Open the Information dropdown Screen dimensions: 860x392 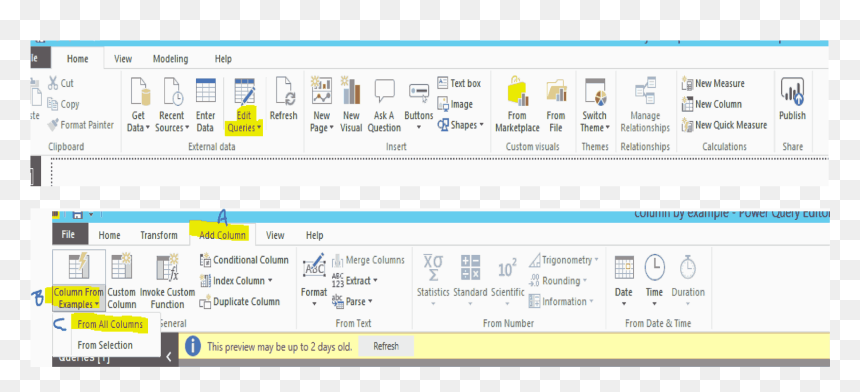coord(561,302)
